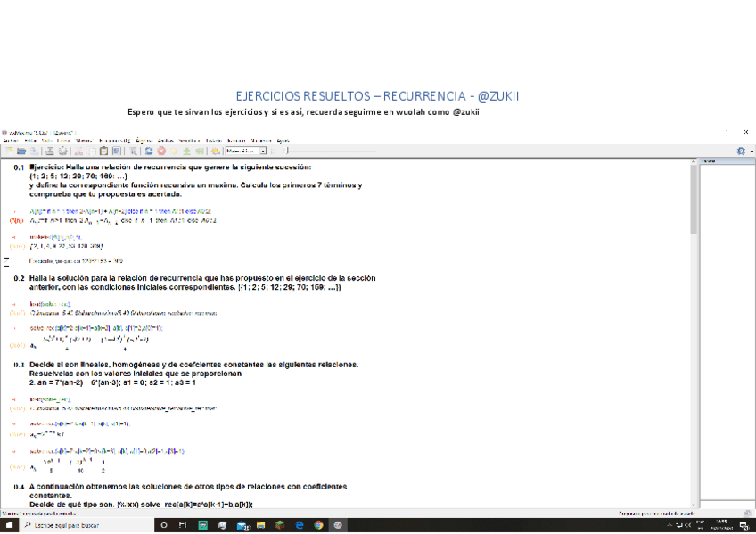The height and width of the screenshot is (534, 756).
Task: Open the Editar menu
Action: (x=30, y=140)
